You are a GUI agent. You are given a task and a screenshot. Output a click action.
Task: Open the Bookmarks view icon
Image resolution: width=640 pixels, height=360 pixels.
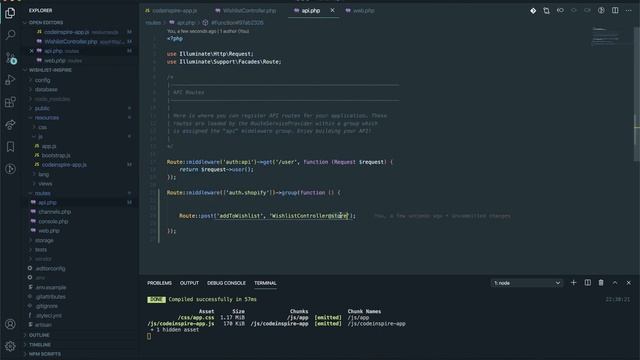(10, 147)
